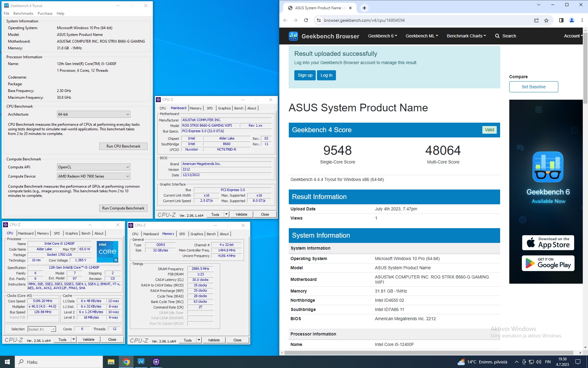Open notification center icon
This screenshot has width=588, height=368.
[x=578, y=362]
